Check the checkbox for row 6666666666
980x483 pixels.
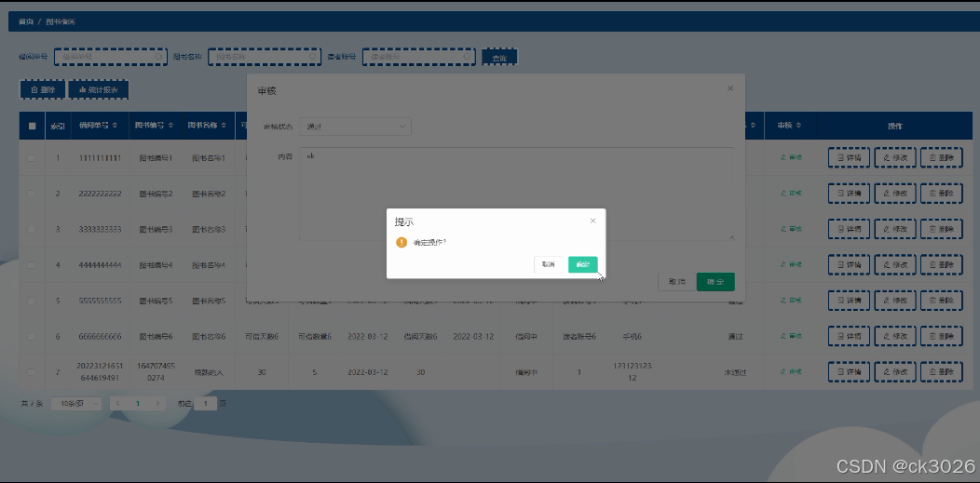[x=32, y=336]
